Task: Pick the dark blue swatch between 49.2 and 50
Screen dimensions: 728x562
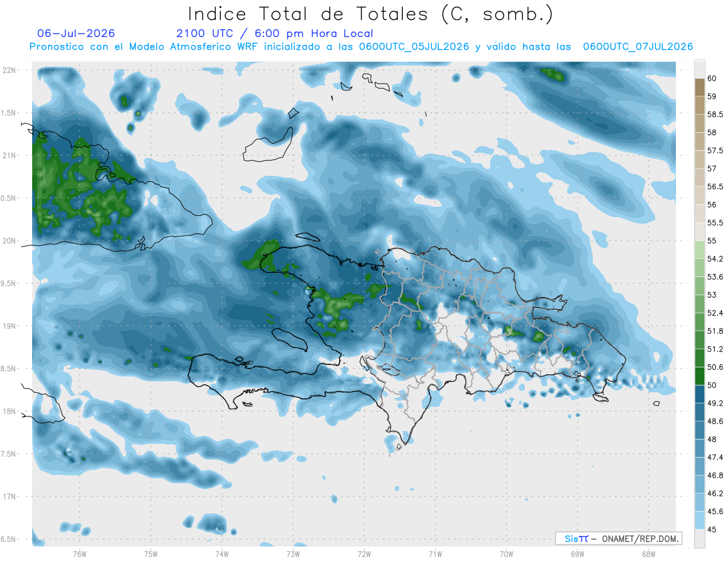Action: point(699,395)
